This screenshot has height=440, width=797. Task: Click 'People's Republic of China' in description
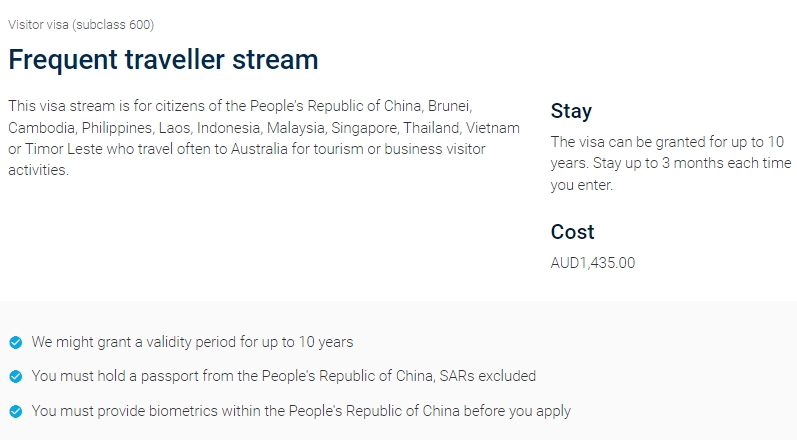[x=335, y=106]
